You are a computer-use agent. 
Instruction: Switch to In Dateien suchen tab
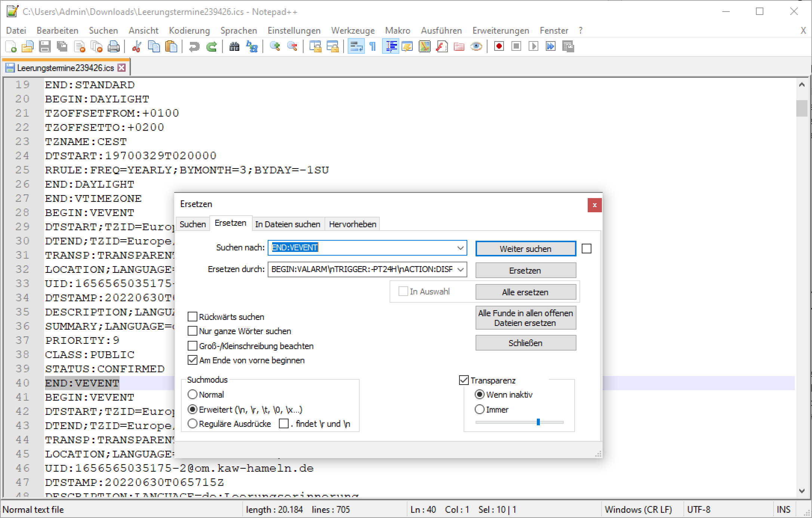[x=287, y=224]
